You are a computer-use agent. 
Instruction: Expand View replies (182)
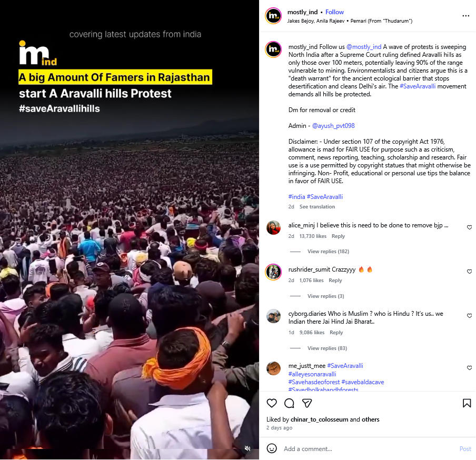328,251
